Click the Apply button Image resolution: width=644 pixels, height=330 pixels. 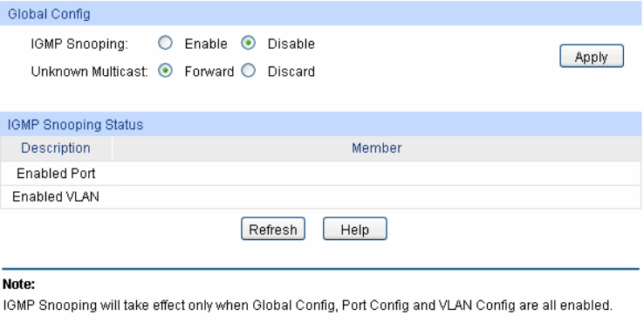click(x=592, y=56)
